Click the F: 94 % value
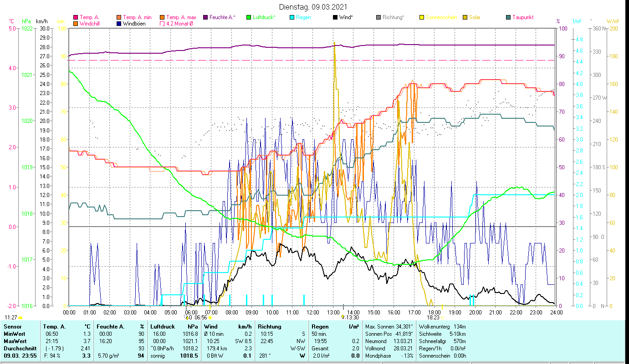This screenshot has width=629, height=364. click(x=53, y=355)
